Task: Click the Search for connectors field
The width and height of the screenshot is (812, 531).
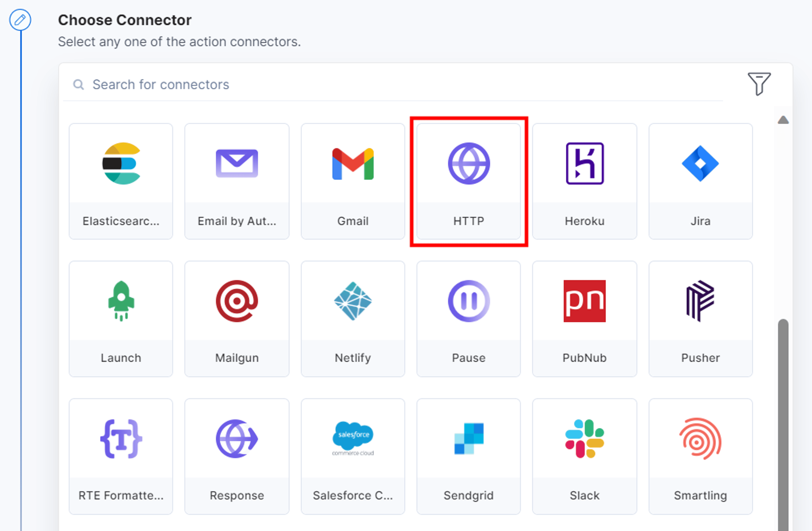Action: pyautogui.click(x=392, y=84)
